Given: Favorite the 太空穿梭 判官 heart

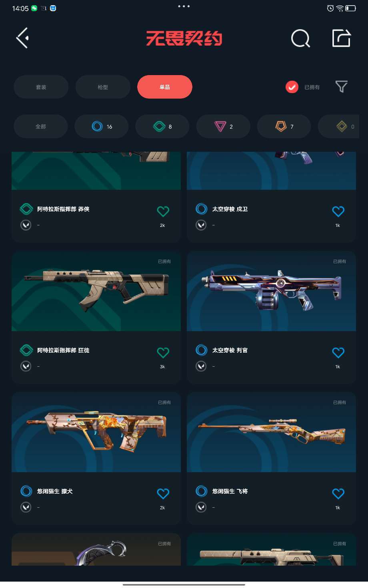Looking at the screenshot, I should 338,352.
